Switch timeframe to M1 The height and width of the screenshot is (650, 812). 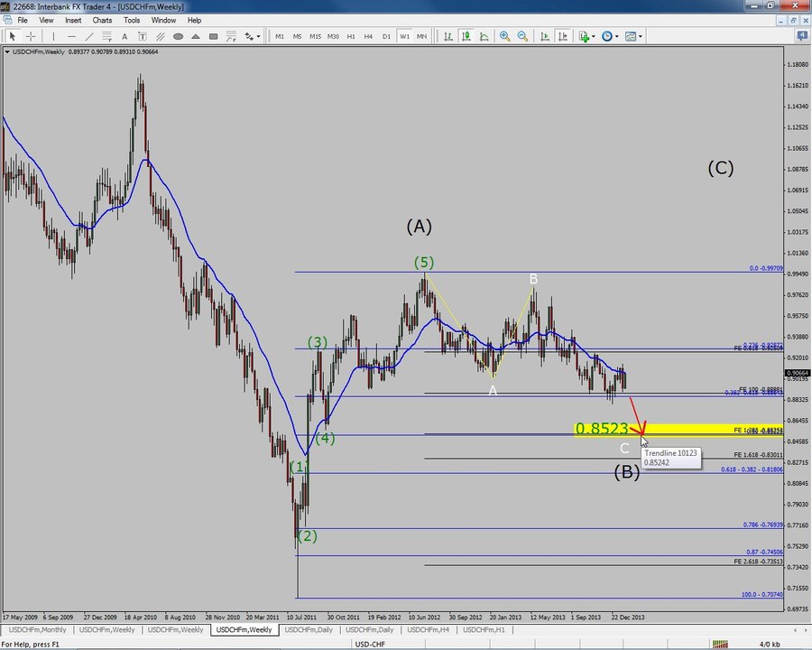280,36
